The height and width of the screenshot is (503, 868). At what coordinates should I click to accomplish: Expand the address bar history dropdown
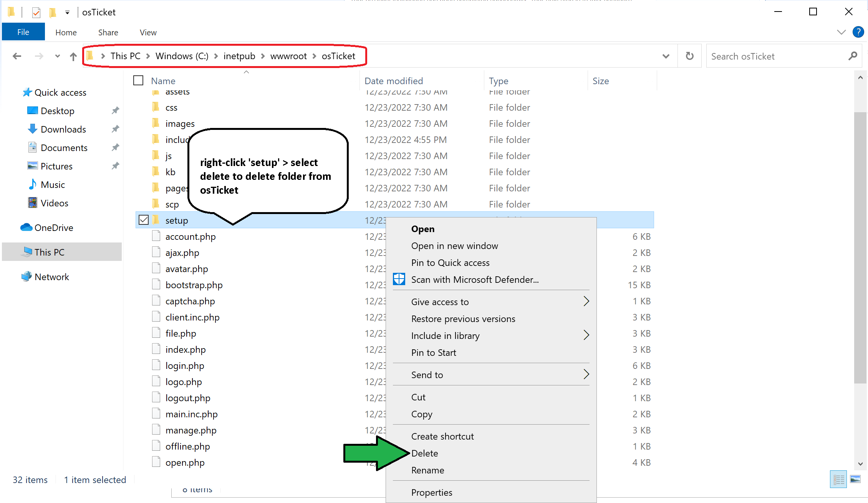[x=666, y=56]
